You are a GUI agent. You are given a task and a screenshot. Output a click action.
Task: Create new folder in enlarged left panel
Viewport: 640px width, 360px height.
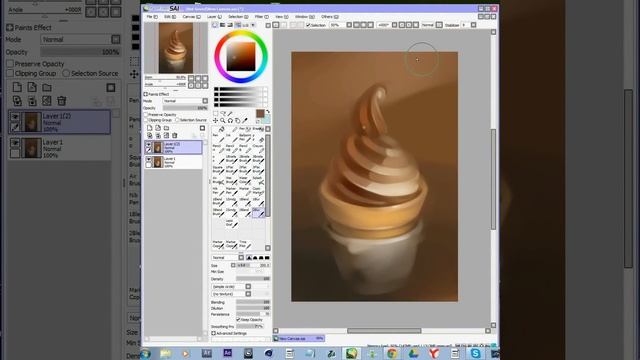(x=47, y=87)
